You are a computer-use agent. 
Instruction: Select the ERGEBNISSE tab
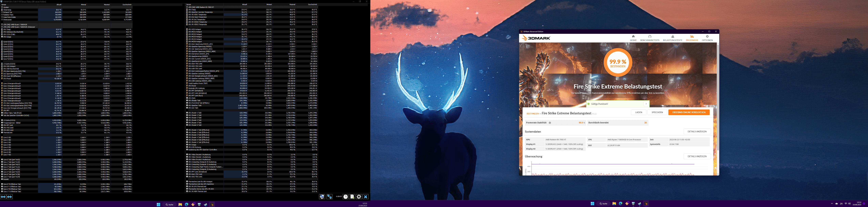[x=692, y=38]
